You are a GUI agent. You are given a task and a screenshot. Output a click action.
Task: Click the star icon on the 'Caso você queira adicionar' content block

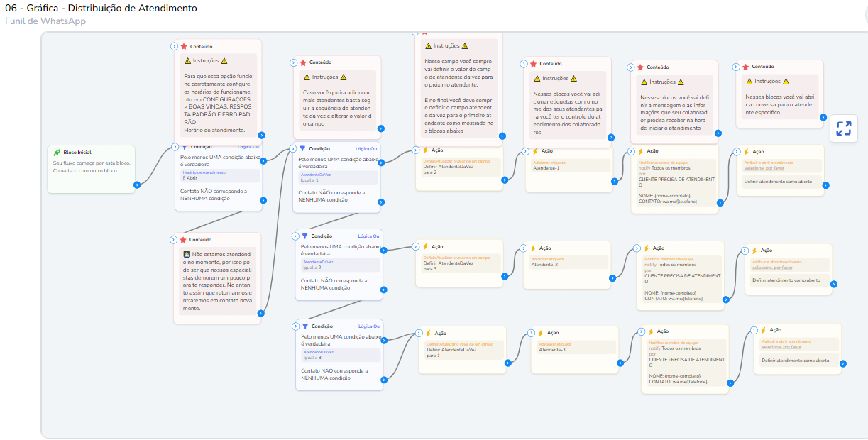(303, 62)
